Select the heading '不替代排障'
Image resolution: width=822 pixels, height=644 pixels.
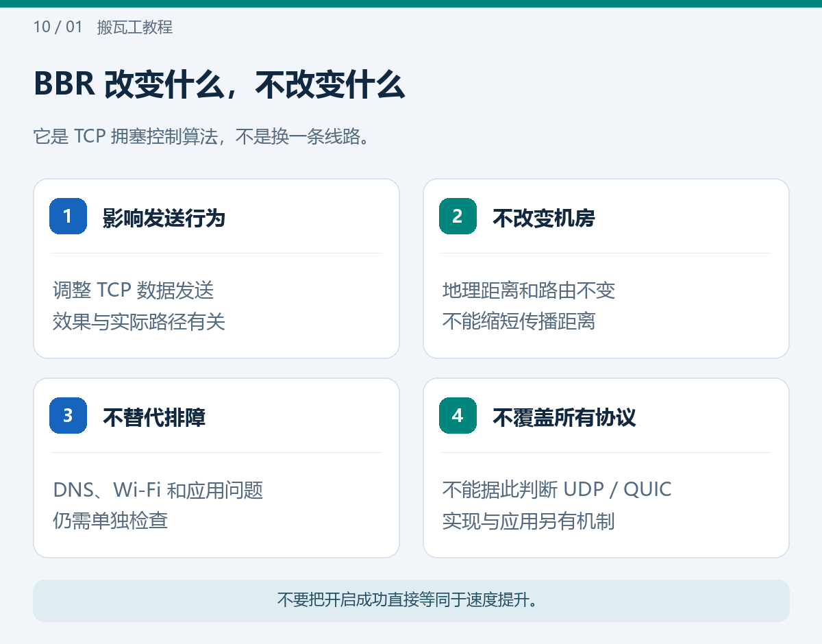(x=154, y=417)
